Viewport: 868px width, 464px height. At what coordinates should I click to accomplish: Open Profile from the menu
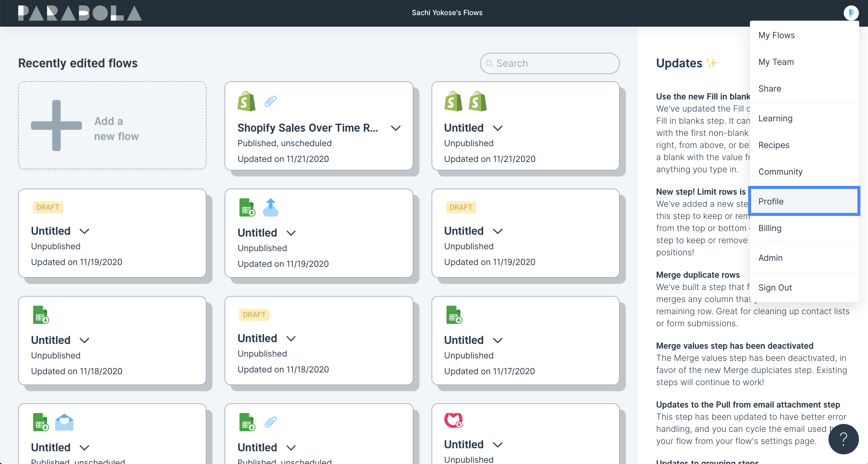click(x=804, y=201)
